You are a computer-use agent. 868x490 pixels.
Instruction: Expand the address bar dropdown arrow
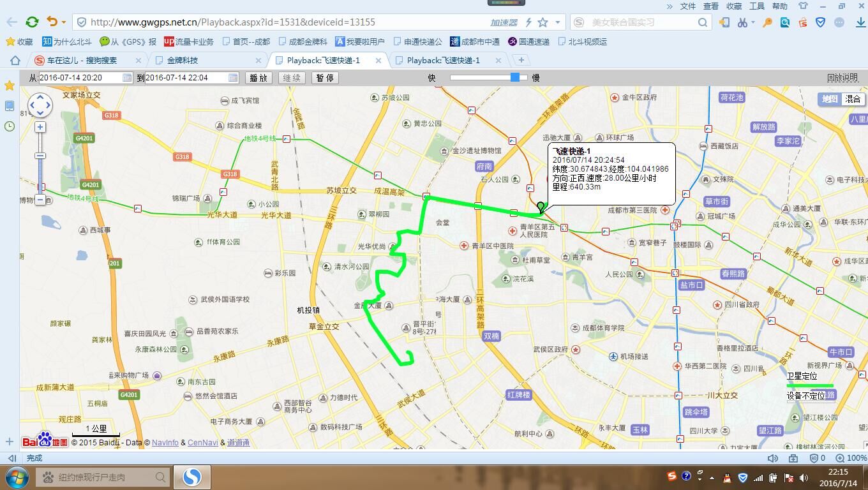558,22
